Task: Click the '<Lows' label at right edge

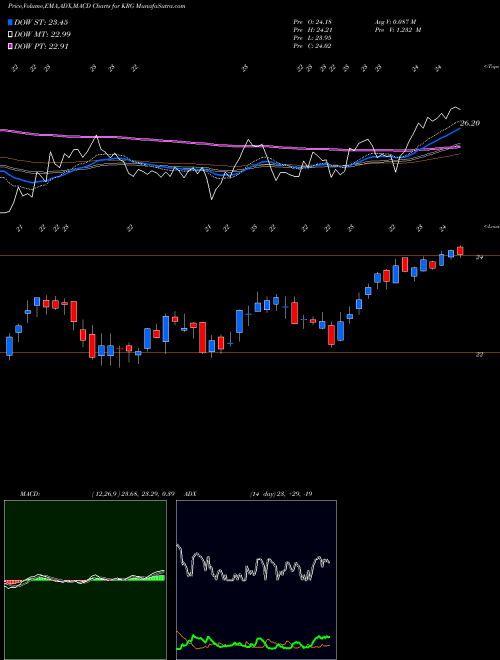Action: [491, 226]
